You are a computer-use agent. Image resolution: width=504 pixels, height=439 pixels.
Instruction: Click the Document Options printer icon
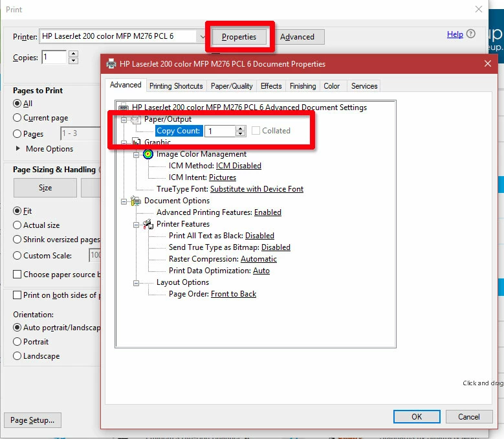point(136,201)
